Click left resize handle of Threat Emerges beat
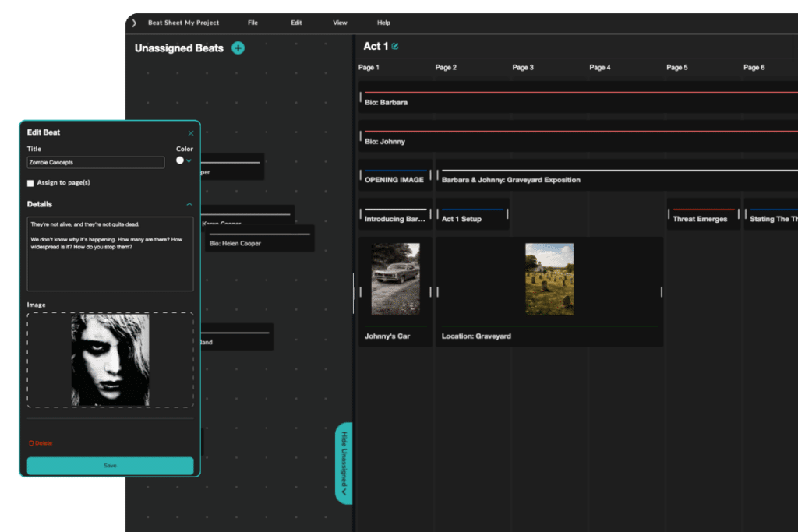 (x=669, y=214)
